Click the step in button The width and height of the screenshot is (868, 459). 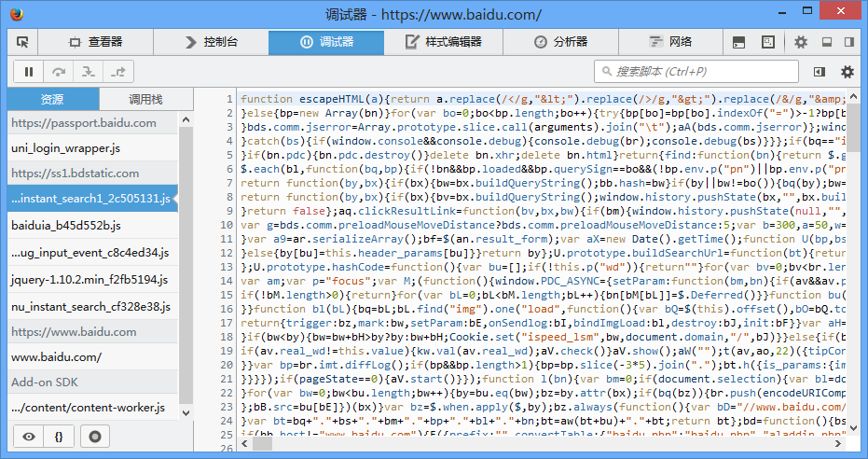[89, 72]
